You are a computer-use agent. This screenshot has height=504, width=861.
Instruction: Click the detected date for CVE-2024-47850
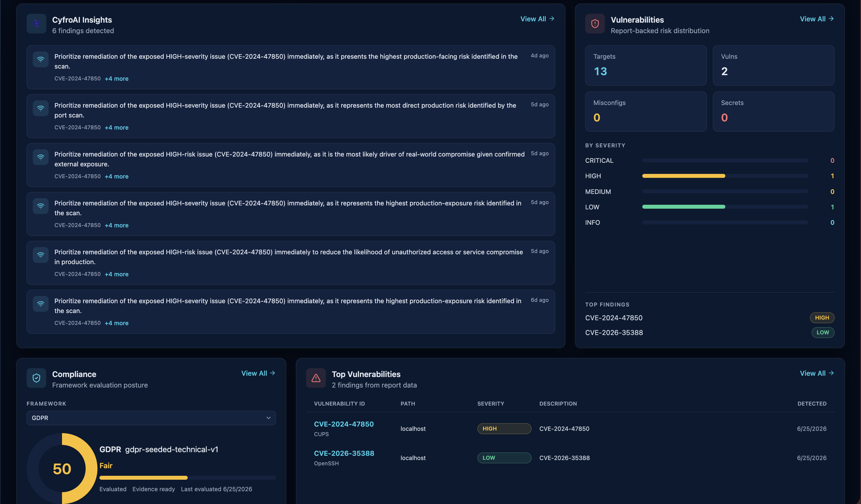(x=811, y=429)
